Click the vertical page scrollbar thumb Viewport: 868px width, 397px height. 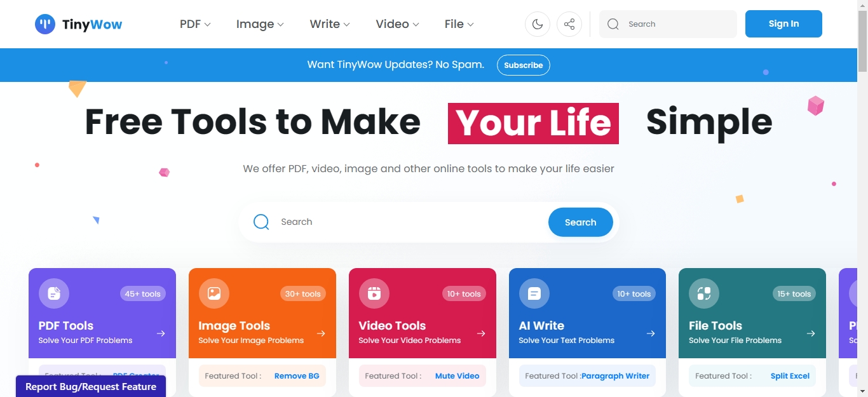(x=862, y=41)
